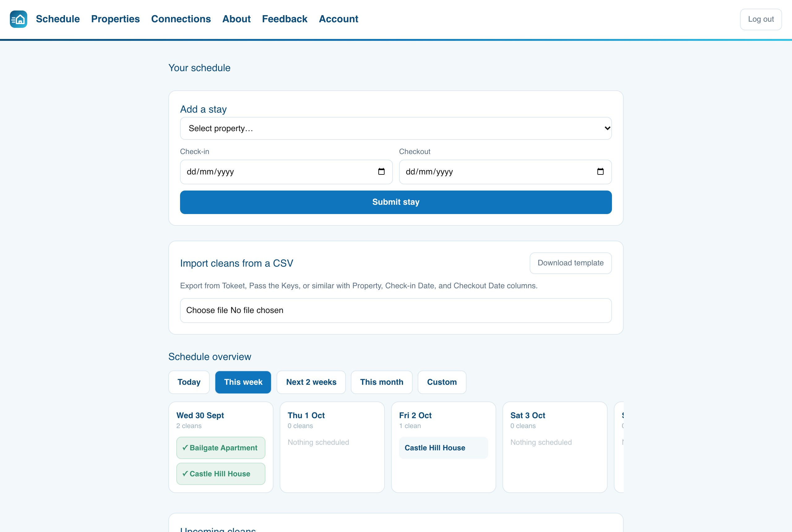Click "Nothing scheduled" under Sat 3 Oct
The image size is (792, 532).
(541, 442)
